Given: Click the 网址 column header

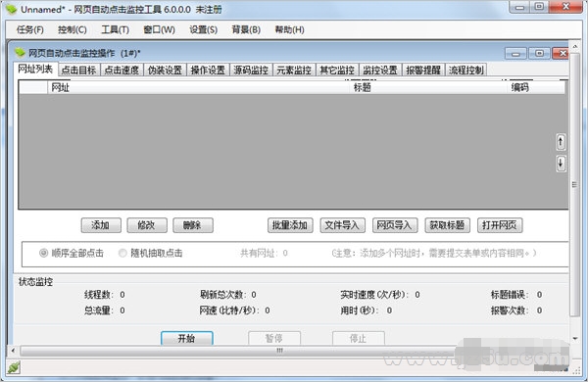Looking at the screenshot, I should [199, 88].
